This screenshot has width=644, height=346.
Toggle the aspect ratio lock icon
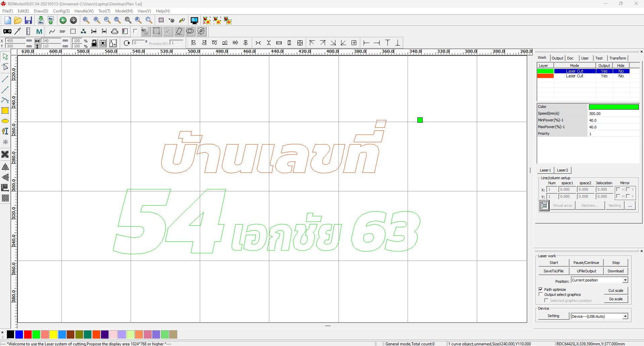point(94,43)
